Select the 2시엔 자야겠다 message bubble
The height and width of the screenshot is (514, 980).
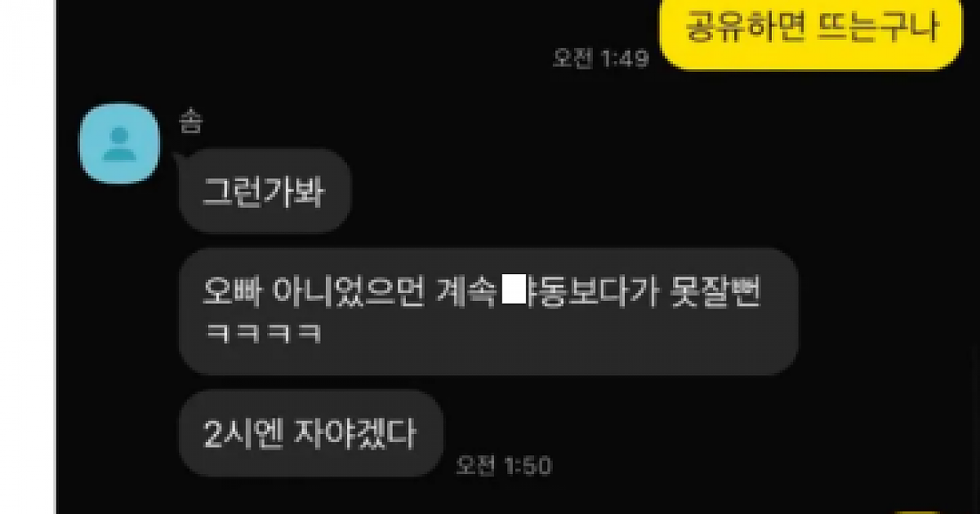pos(310,433)
